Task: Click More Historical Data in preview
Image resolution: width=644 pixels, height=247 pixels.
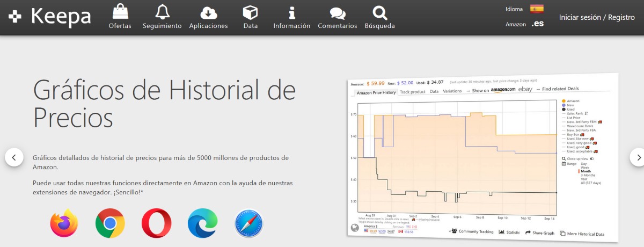Action: pos(582,234)
